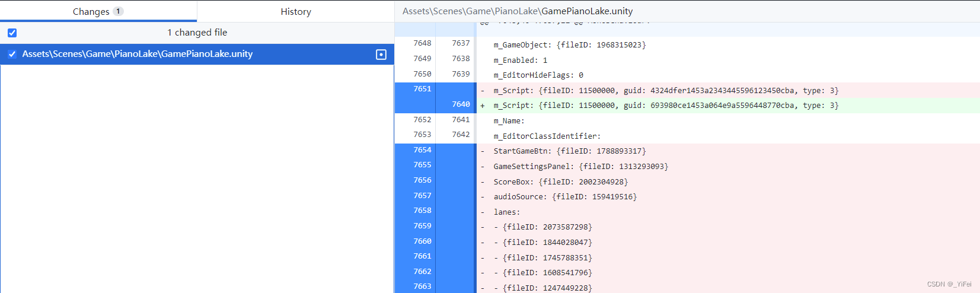Click line number 7653 in the gutter
The image size is (980, 293).
pyautogui.click(x=422, y=135)
